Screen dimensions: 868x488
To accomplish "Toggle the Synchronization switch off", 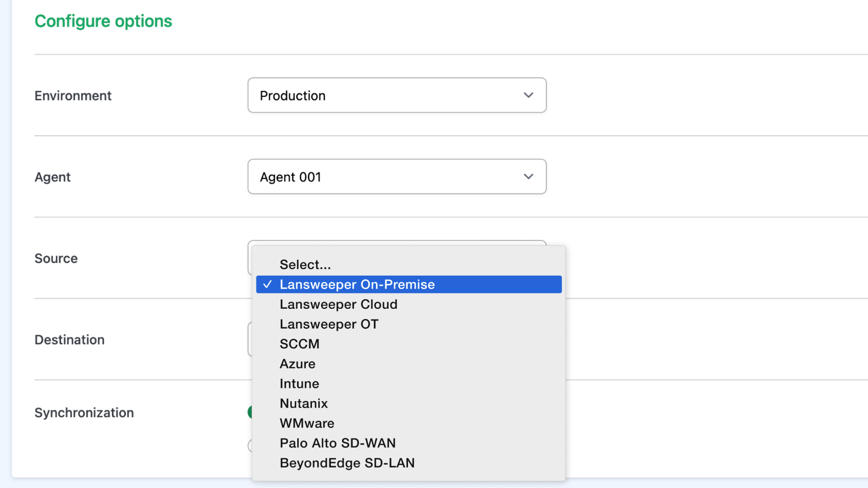I will tap(251, 412).
